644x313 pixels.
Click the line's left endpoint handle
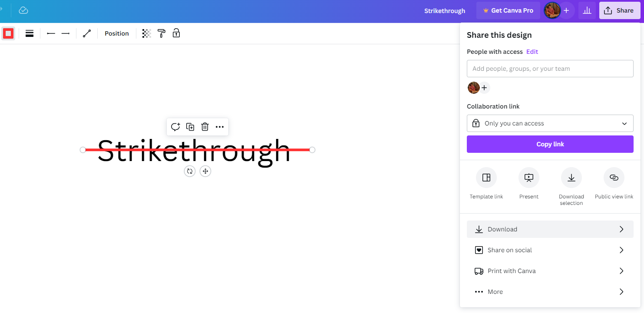coord(83,150)
